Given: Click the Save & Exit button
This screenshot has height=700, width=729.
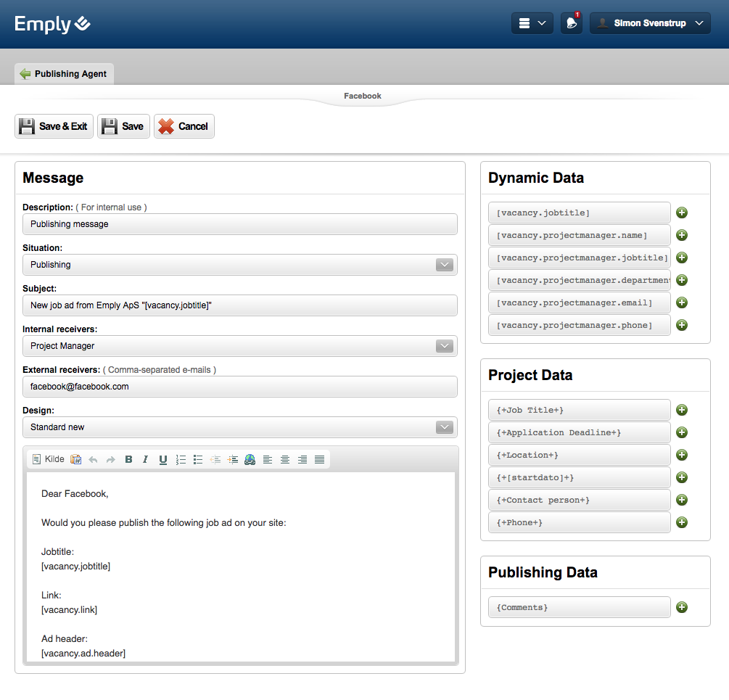Looking at the screenshot, I should click(54, 126).
